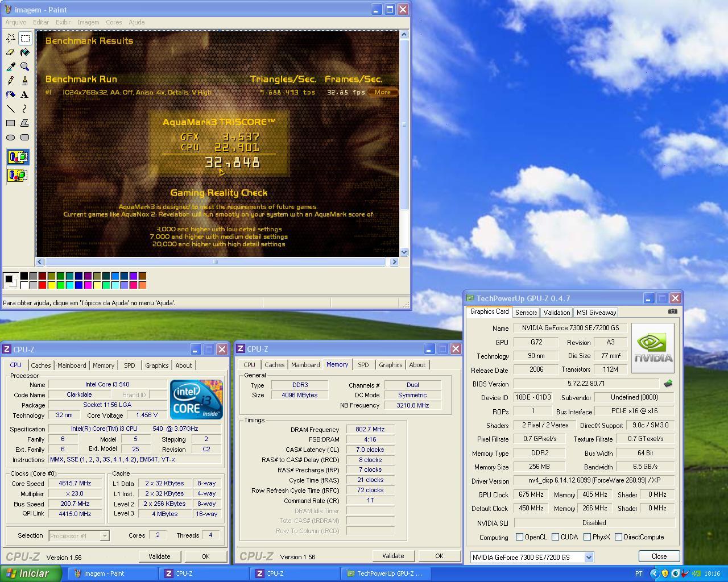Choose the Polygon shape tool
Screen dimensions: 728x582
tap(24, 123)
